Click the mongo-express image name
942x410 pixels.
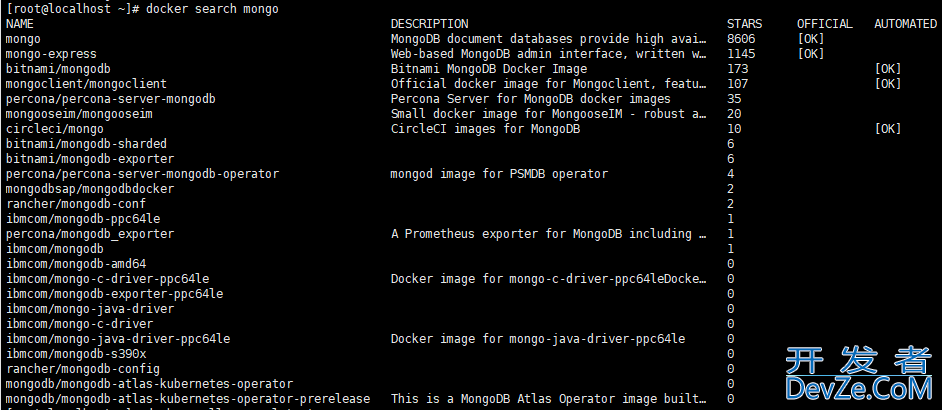(51, 54)
